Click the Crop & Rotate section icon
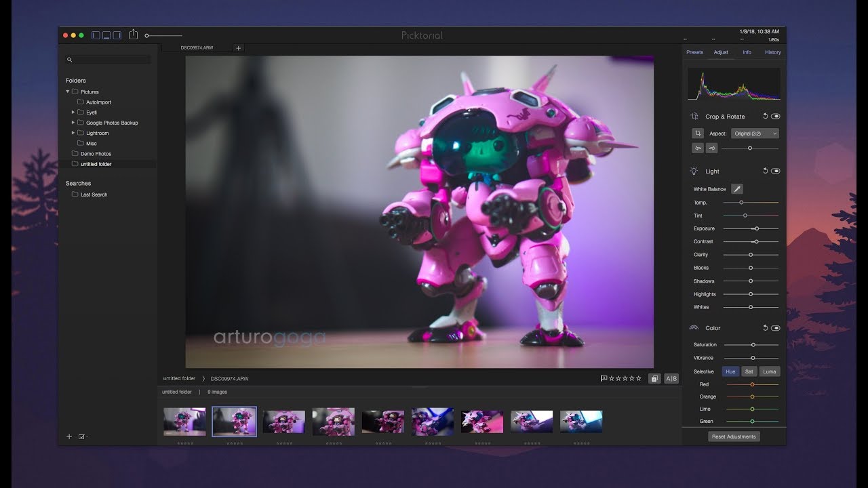The height and width of the screenshot is (488, 868). coord(694,117)
